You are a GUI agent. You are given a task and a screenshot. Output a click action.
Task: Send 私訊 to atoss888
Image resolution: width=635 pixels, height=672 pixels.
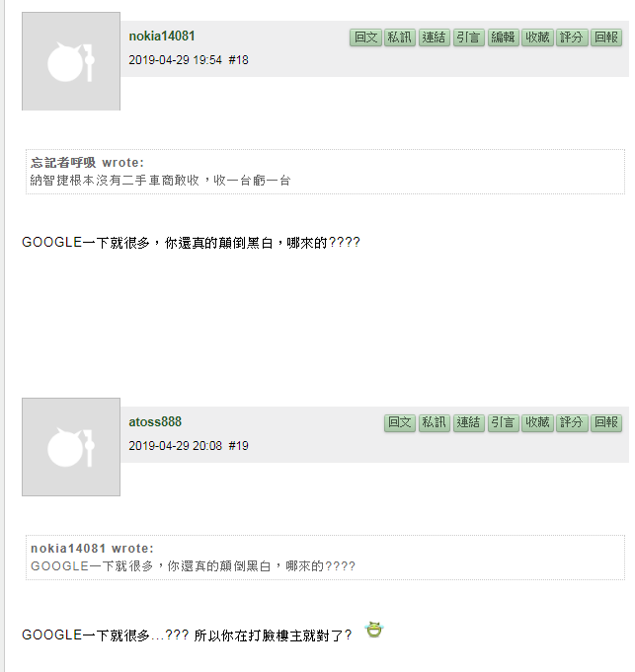point(434,423)
